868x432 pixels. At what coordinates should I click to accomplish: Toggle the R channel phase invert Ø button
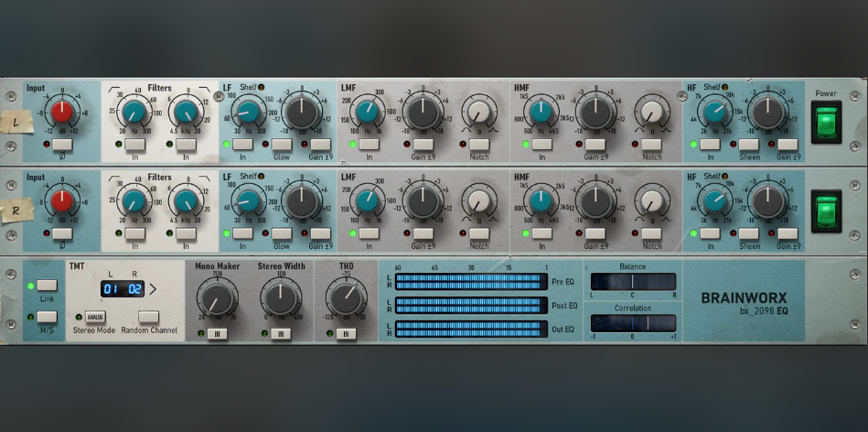point(62,233)
